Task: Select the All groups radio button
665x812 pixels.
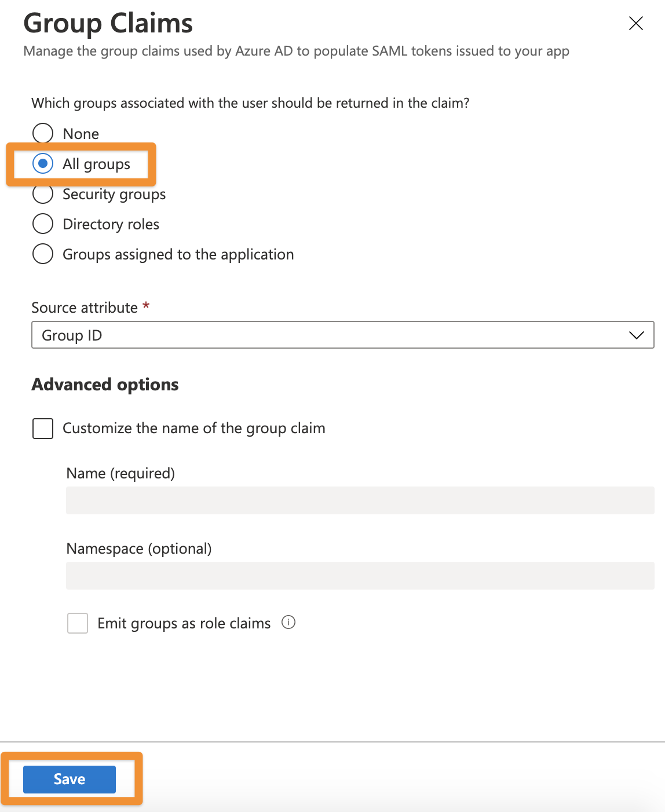Action: (x=43, y=163)
